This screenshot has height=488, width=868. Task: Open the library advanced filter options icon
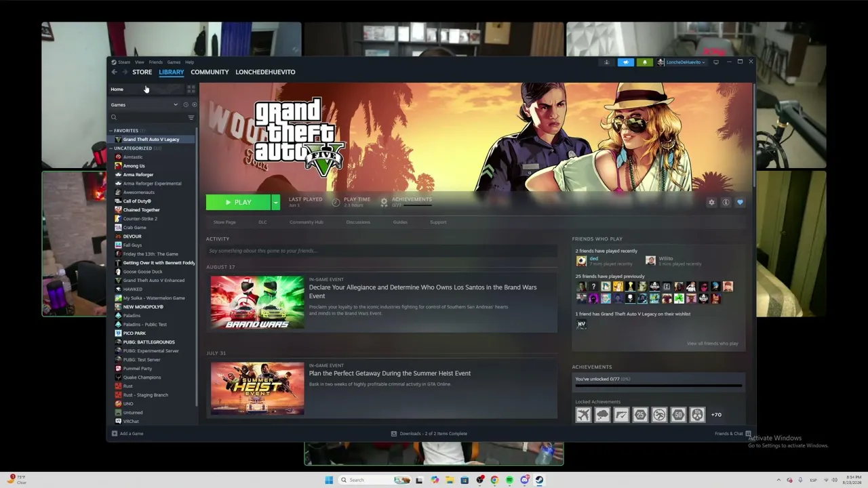(x=191, y=117)
